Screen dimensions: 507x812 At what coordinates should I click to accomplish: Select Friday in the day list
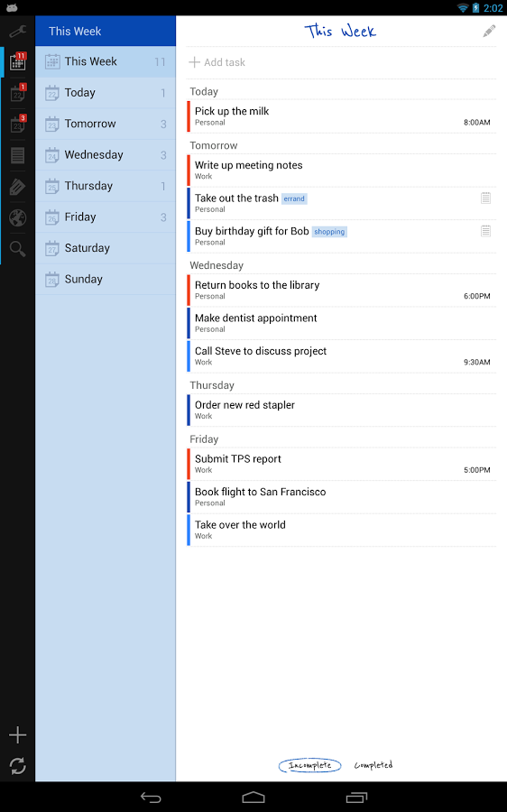(106, 217)
